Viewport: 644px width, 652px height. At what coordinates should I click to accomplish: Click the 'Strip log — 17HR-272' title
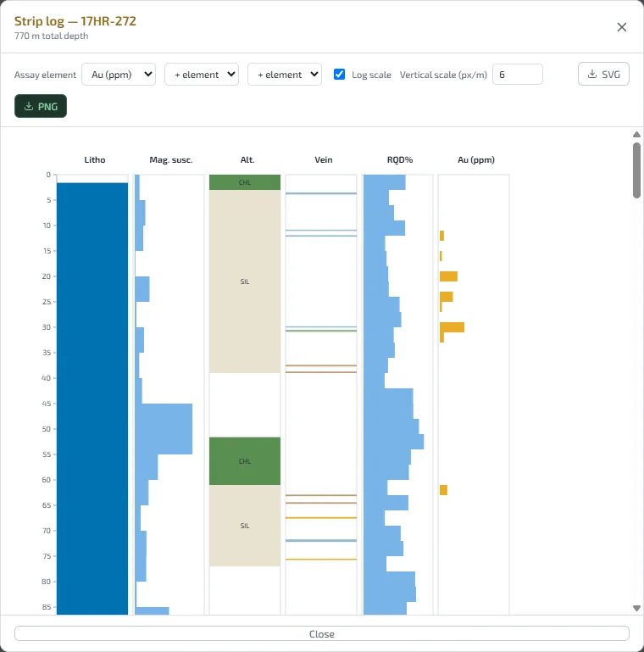tap(75, 21)
